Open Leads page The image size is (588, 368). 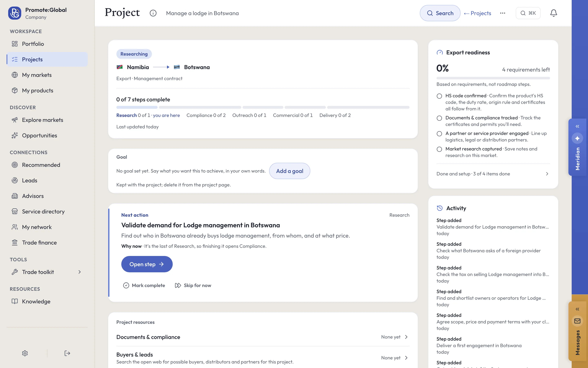click(x=47, y=181)
